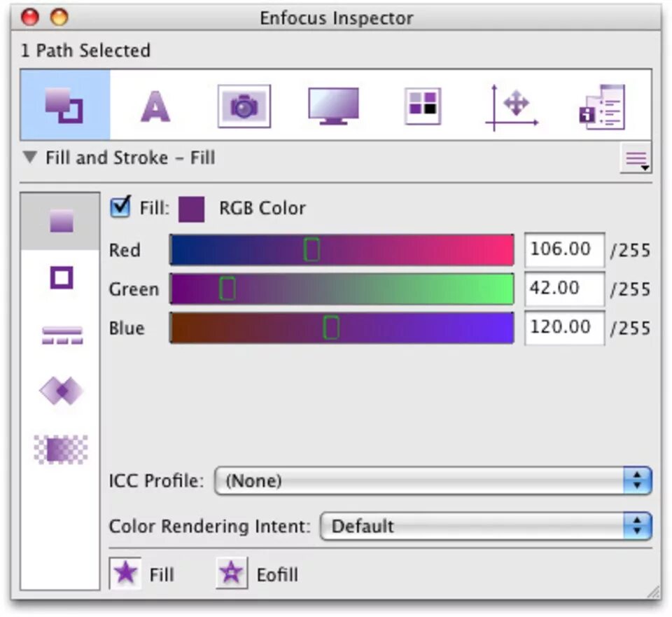
Task: Open the ICC Profile dropdown
Action: 433,480
